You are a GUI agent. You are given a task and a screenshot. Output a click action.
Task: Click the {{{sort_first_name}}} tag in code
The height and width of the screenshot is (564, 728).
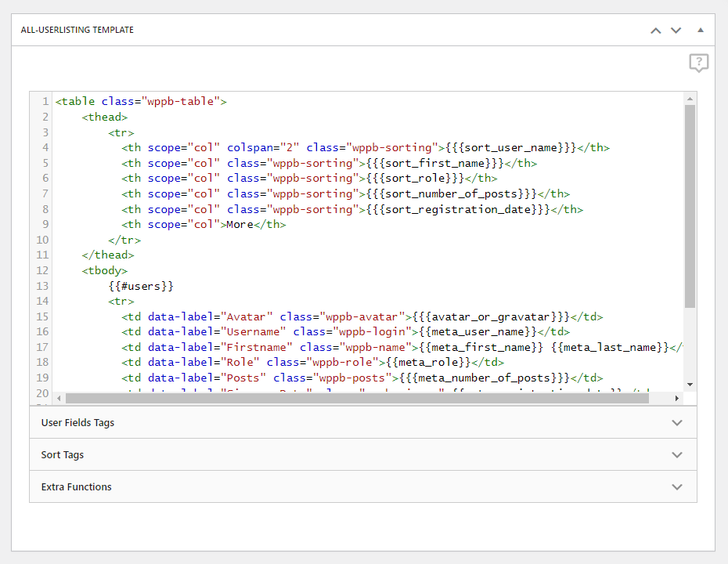[x=435, y=164]
